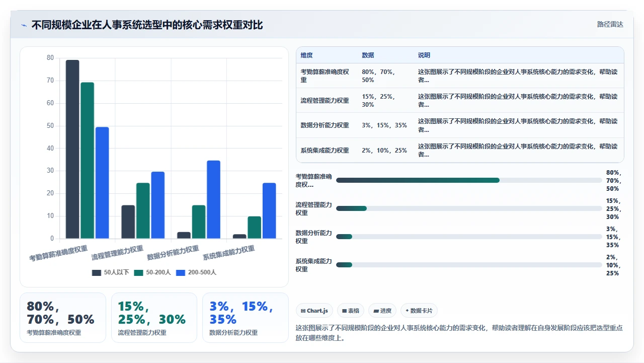Click the 流程管理能力权重 progress bar
The image size is (644, 363).
pos(469,208)
